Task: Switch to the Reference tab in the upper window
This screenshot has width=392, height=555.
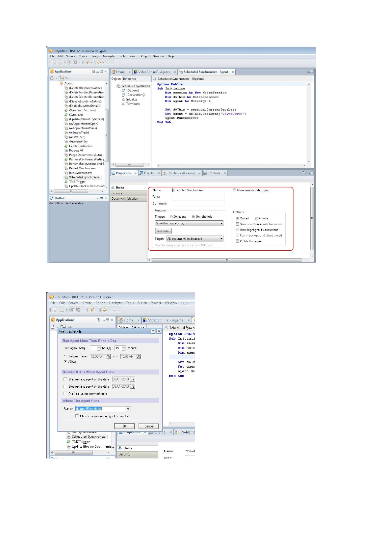Action: tap(130, 79)
